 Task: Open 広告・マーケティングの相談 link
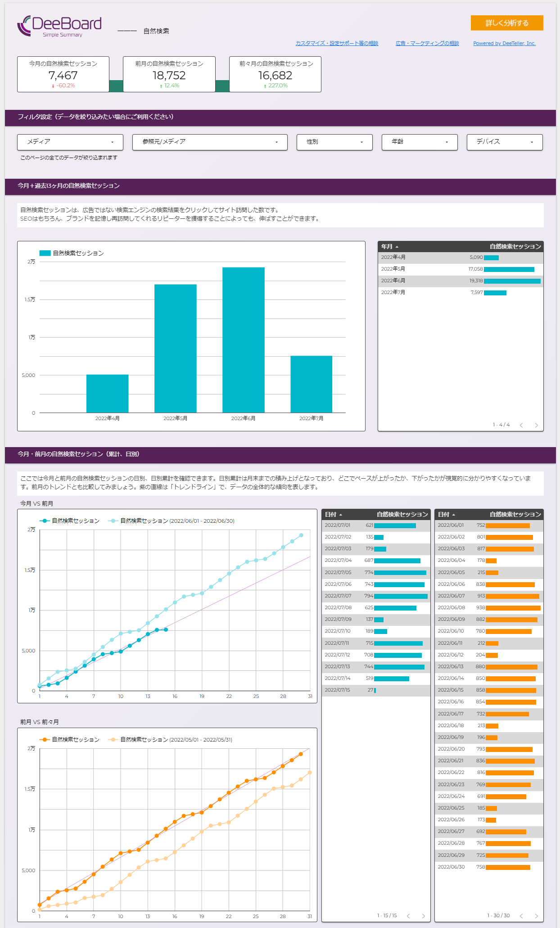click(x=427, y=43)
